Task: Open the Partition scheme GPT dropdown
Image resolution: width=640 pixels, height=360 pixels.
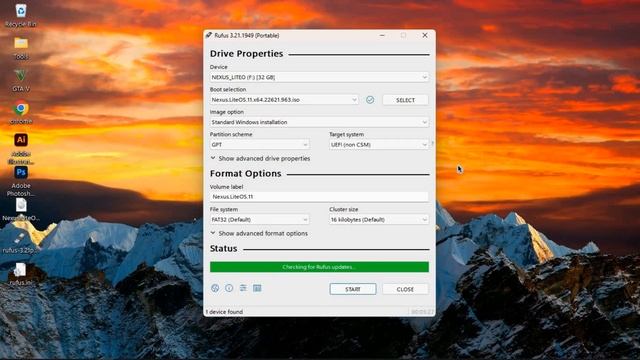Action: (x=260, y=144)
